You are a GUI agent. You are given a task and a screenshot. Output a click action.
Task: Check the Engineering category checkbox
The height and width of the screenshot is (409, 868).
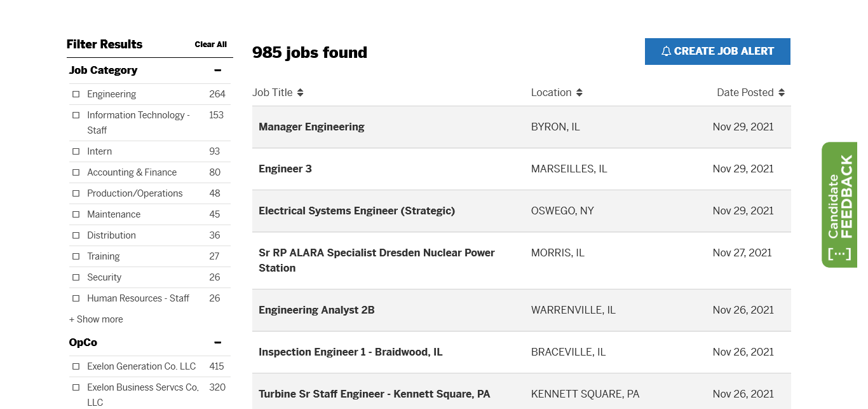pyautogui.click(x=76, y=94)
